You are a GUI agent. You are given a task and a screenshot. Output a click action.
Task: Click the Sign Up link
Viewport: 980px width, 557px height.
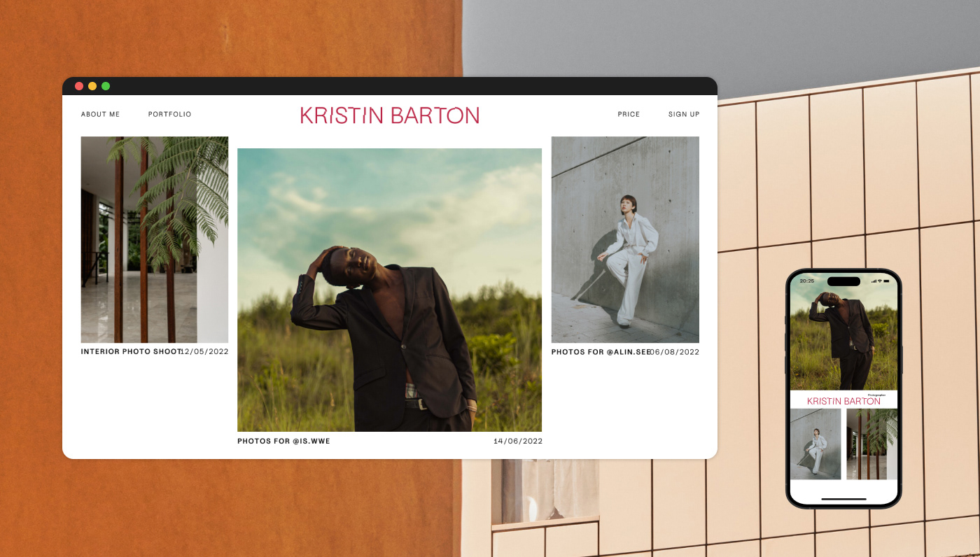click(684, 114)
